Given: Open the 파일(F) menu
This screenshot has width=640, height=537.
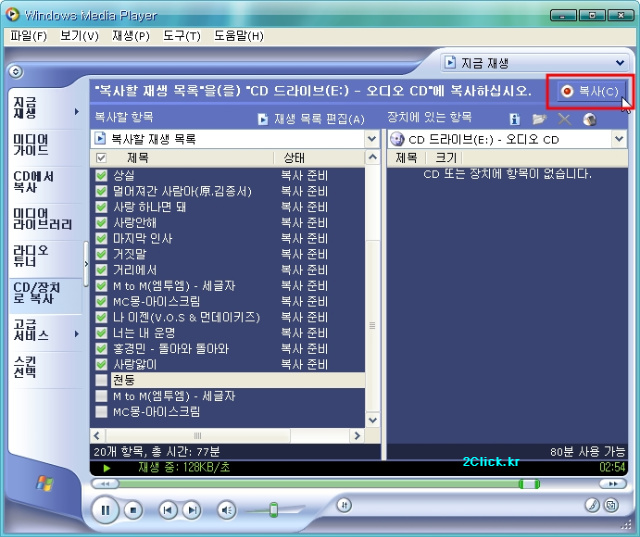Looking at the screenshot, I should point(29,36).
